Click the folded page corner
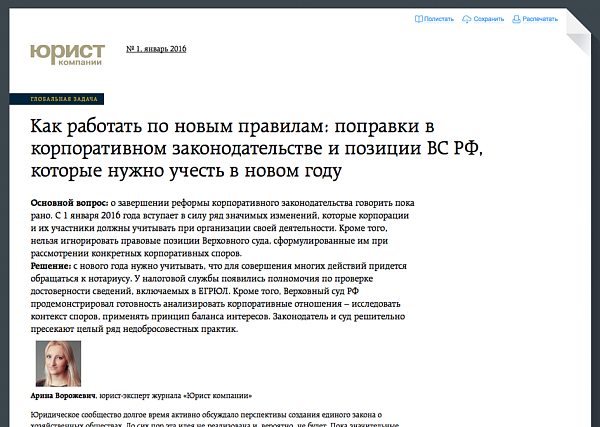 click(x=578, y=32)
